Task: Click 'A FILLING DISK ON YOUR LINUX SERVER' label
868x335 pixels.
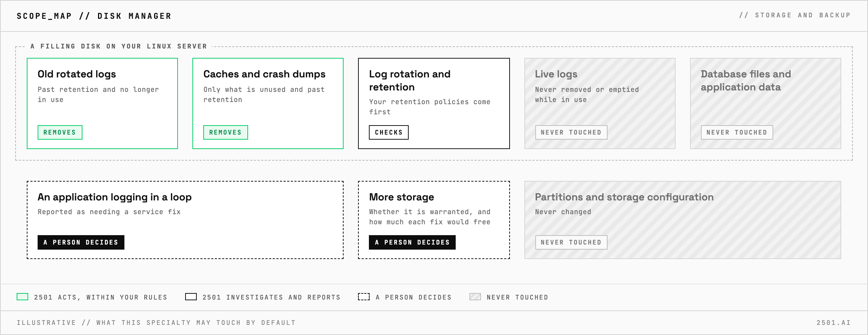Action: click(x=119, y=46)
